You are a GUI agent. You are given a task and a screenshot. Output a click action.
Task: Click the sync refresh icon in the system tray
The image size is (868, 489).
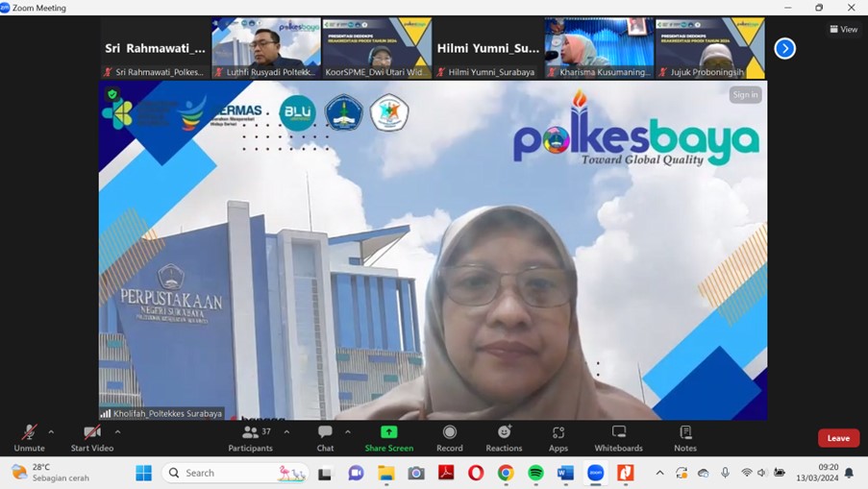(x=682, y=473)
